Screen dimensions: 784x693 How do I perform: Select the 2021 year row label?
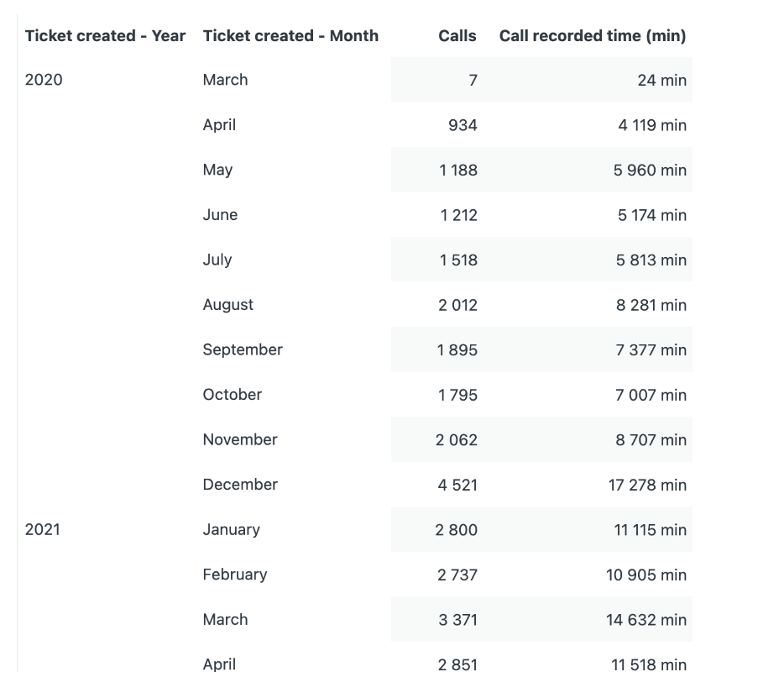[x=43, y=530]
